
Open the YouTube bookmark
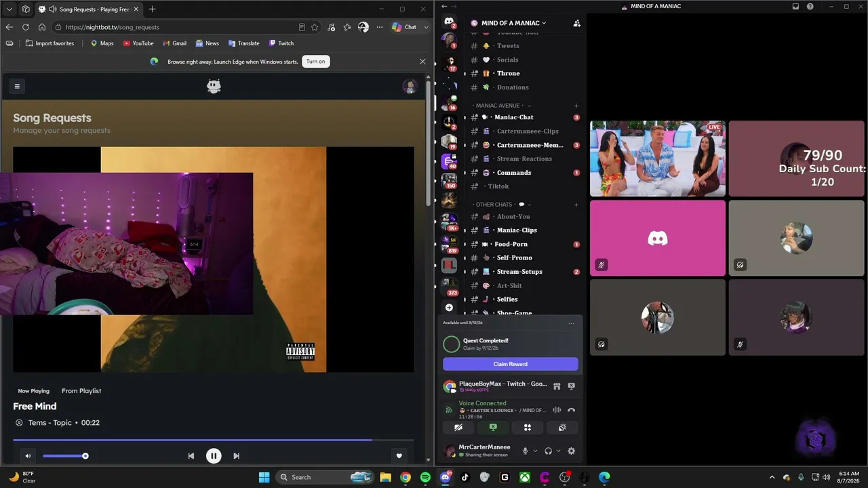tap(138, 43)
